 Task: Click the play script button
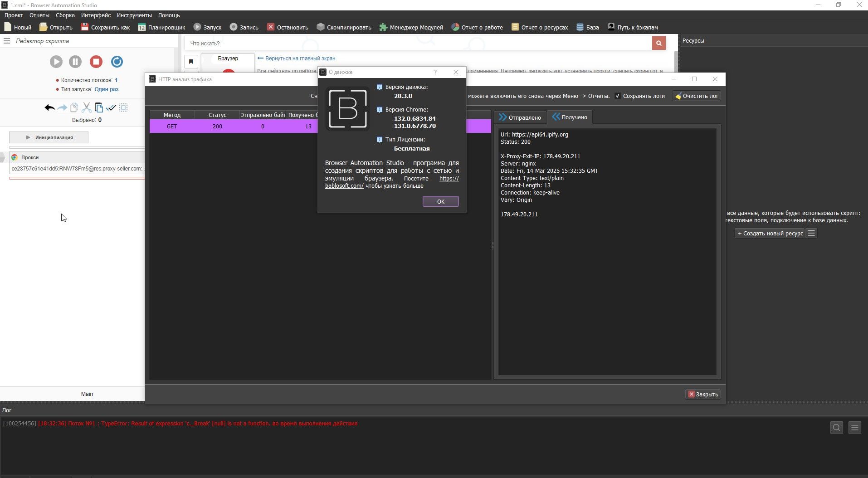[x=56, y=62]
